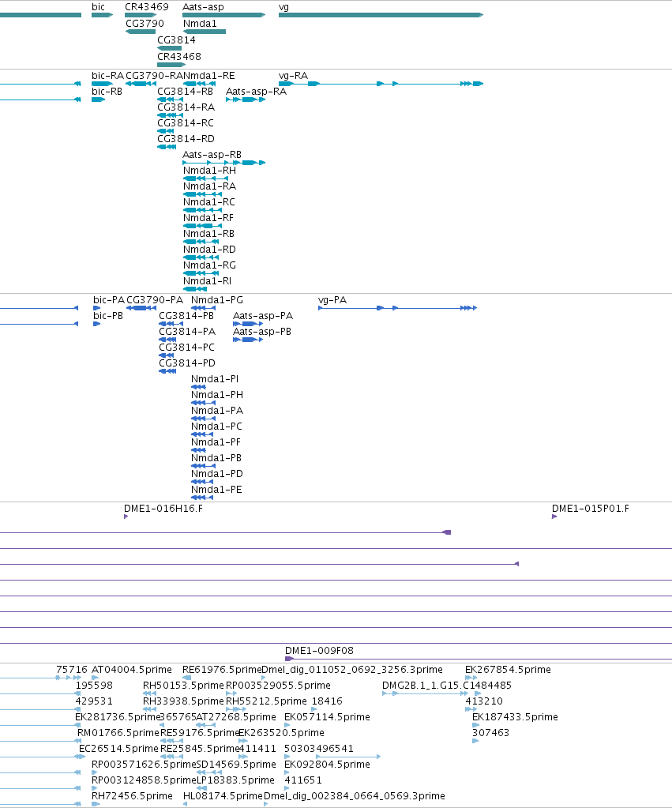Click the 'HL08174.5prime' EST label
Image resolution: width=672 pixels, height=808 pixels.
pos(223,796)
